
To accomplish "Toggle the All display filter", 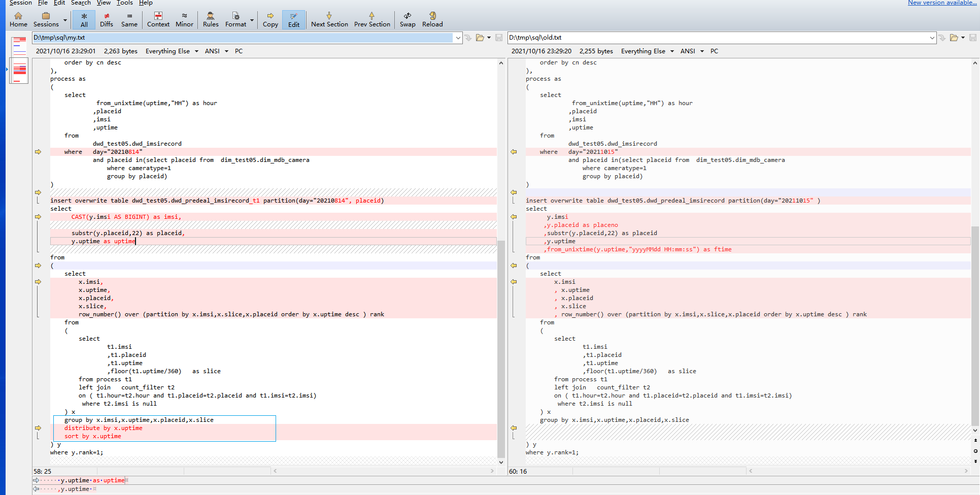I will pyautogui.click(x=84, y=19).
